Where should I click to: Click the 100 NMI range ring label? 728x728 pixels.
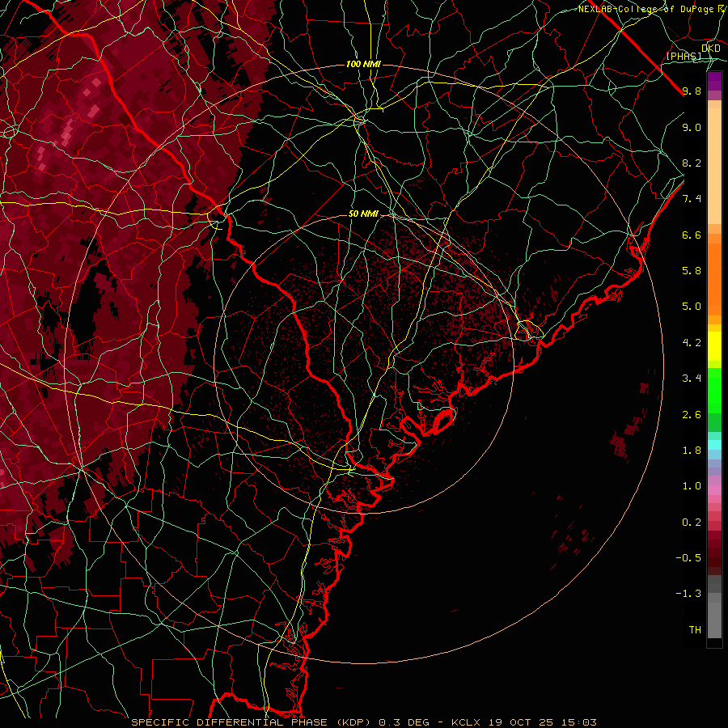363,64
